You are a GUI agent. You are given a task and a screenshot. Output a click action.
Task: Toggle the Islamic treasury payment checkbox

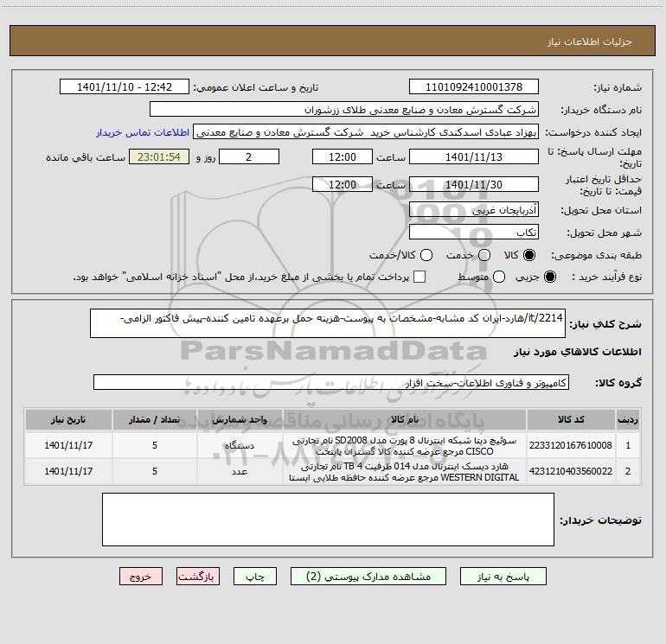pyautogui.click(x=419, y=277)
